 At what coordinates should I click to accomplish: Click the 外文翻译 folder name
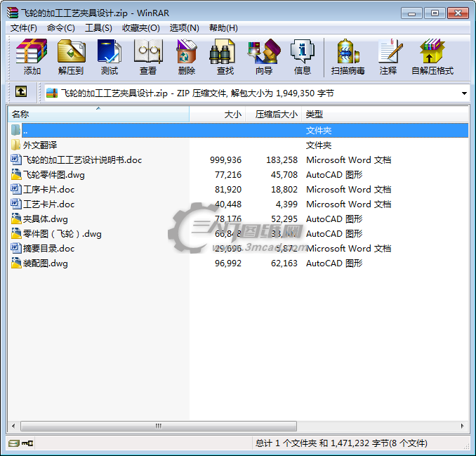[x=40, y=145]
